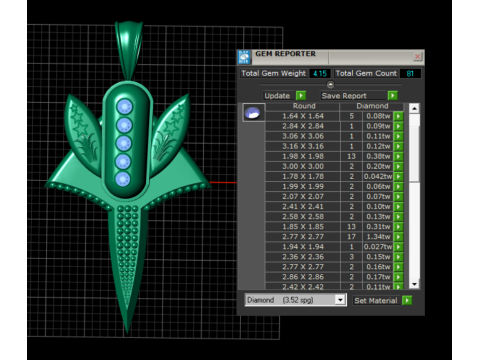Image resolution: width=480 pixels, height=360 pixels.
Task: Click green arrow on the 0.027tw row
Action: pos(398,247)
